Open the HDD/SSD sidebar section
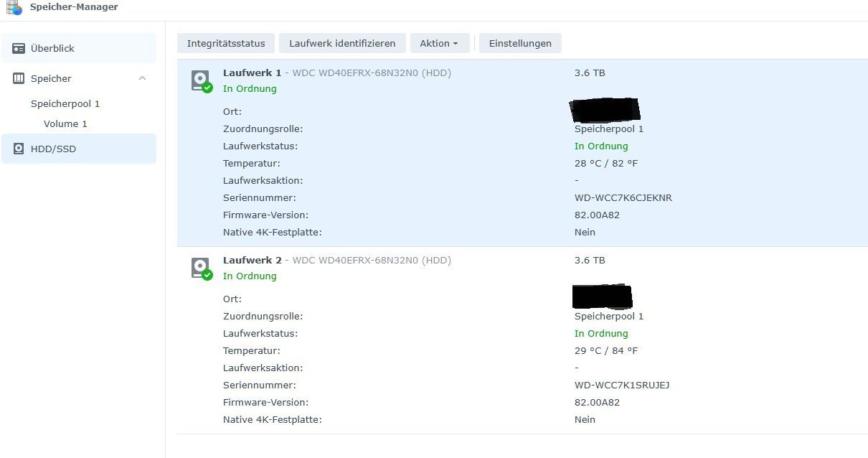This screenshot has height=458, width=868. pos(79,149)
